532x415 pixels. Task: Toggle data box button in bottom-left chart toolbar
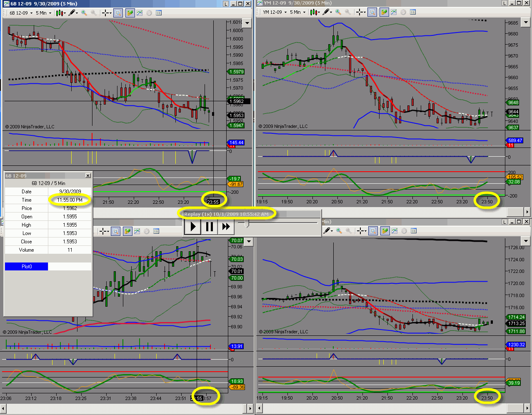pos(115,231)
